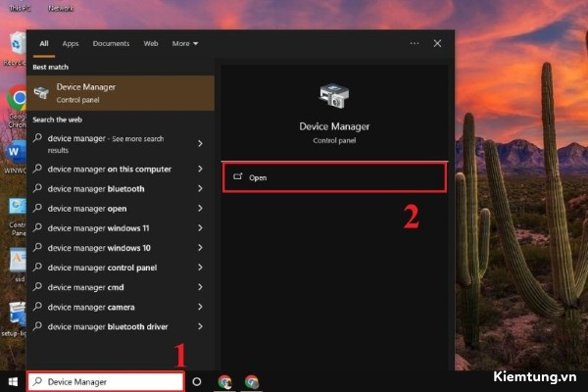This screenshot has height=392, width=588.
Task: Select the Word desktop shortcut
Action: (15, 159)
